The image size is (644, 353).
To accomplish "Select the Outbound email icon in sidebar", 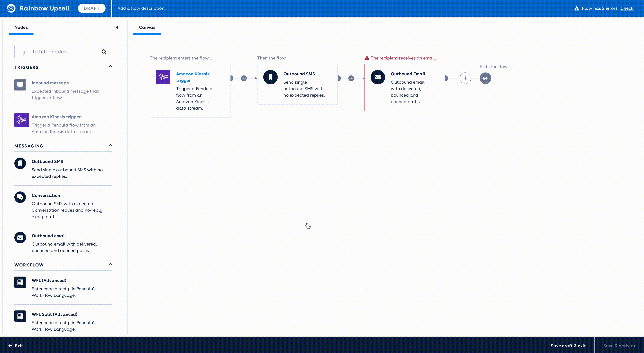I will (x=20, y=238).
